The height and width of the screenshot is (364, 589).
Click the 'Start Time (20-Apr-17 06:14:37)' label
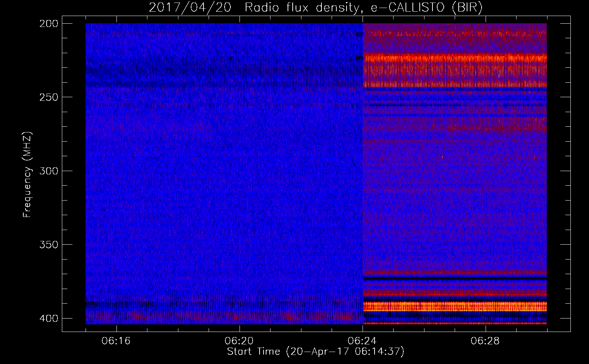(x=316, y=352)
